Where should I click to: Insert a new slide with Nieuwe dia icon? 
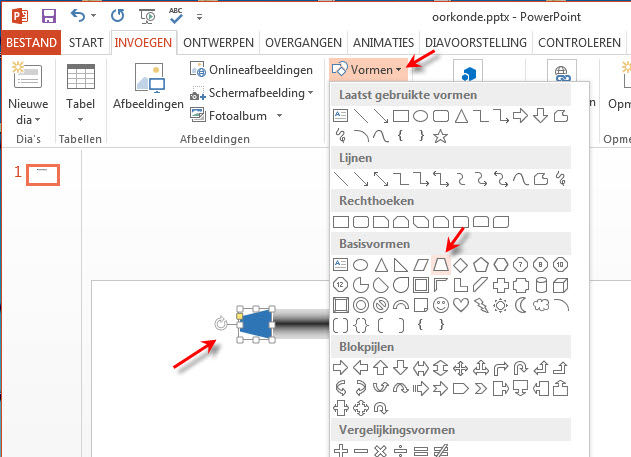click(x=27, y=76)
